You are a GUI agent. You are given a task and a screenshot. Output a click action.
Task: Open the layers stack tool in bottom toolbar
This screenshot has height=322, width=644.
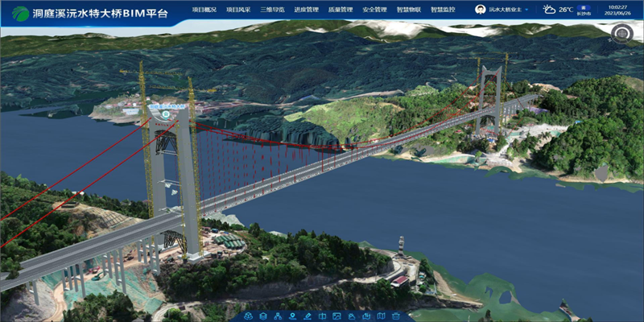pyautogui.click(x=262, y=316)
